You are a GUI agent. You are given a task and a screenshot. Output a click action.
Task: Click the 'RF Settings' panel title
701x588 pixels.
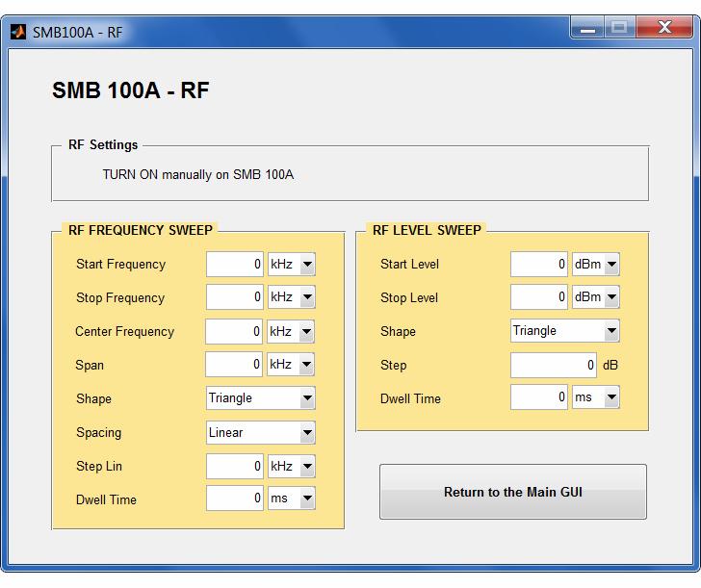[103, 144]
